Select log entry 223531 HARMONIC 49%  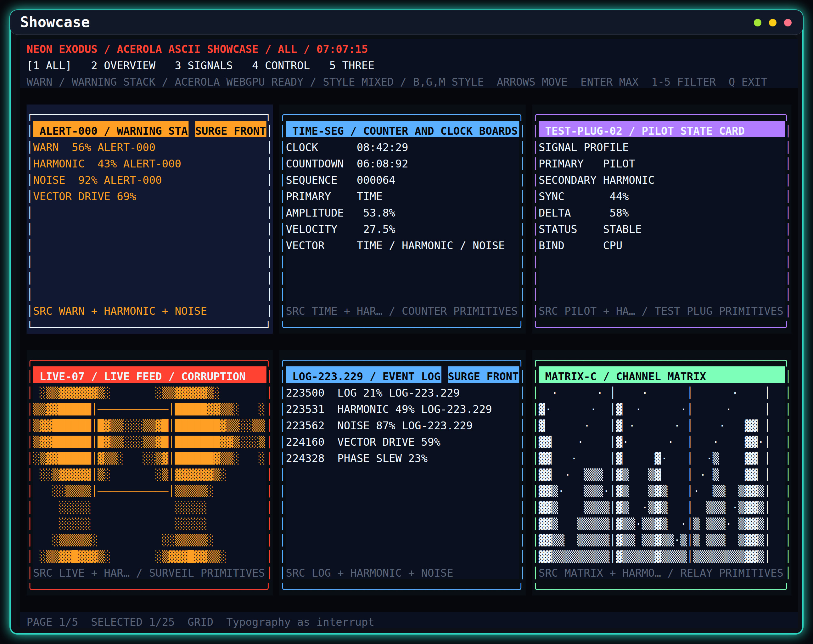point(389,409)
